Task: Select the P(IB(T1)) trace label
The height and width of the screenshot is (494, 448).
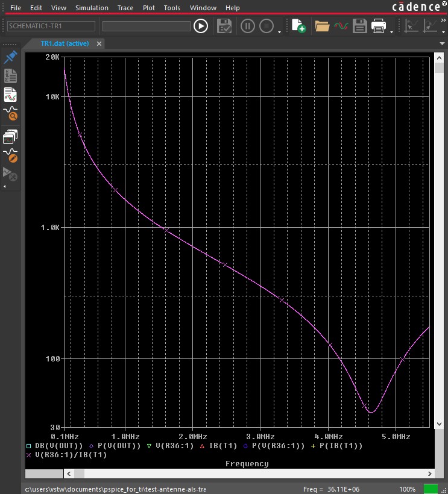Action: click(341, 446)
